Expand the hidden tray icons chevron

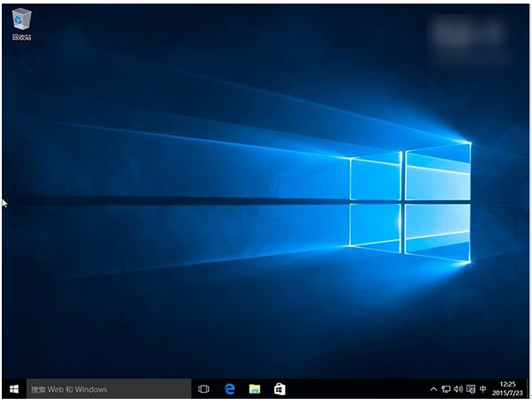tap(433, 389)
